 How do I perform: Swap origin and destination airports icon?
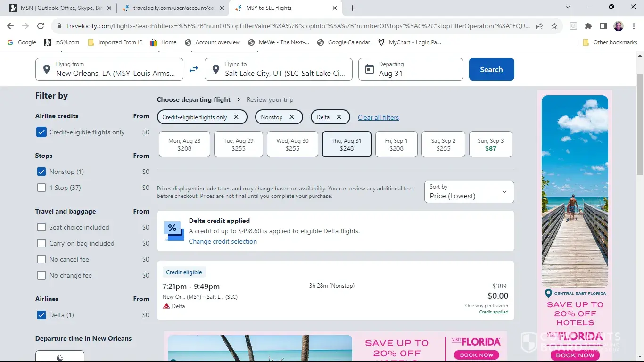pos(194,69)
